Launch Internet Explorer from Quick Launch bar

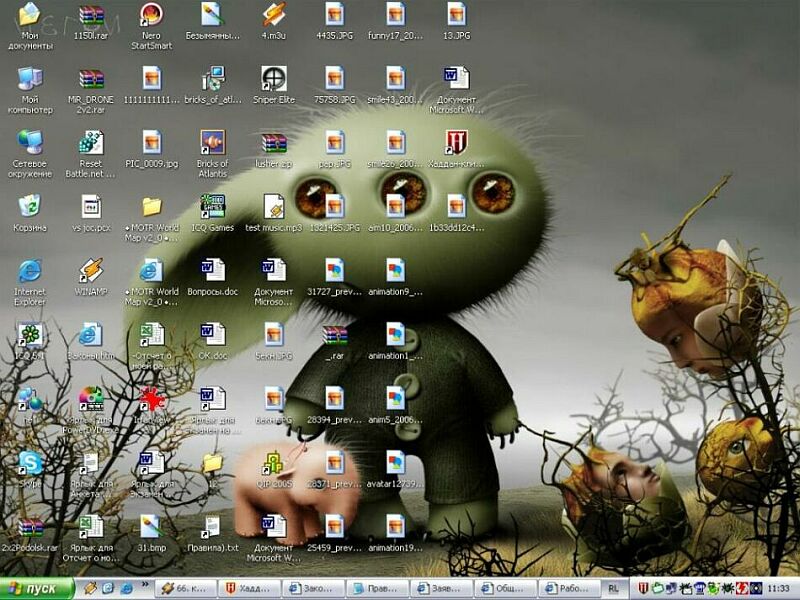click(x=126, y=589)
